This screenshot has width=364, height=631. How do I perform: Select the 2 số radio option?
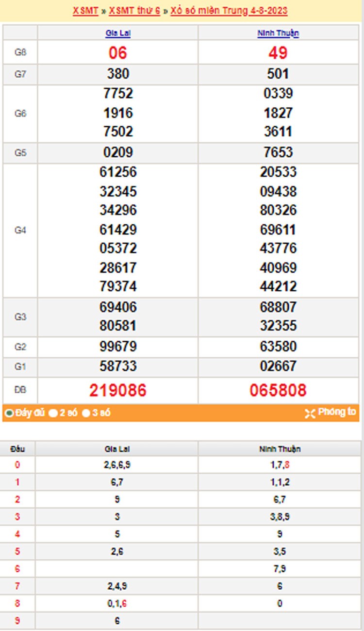53,414
